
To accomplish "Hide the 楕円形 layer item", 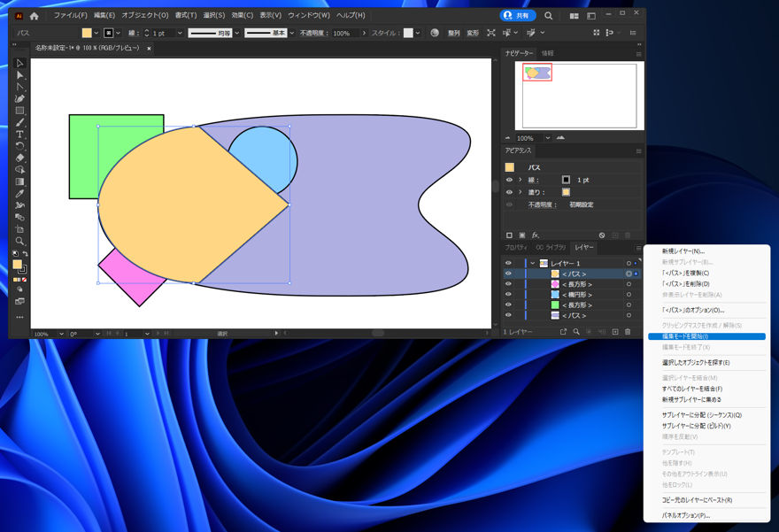I will [x=508, y=295].
